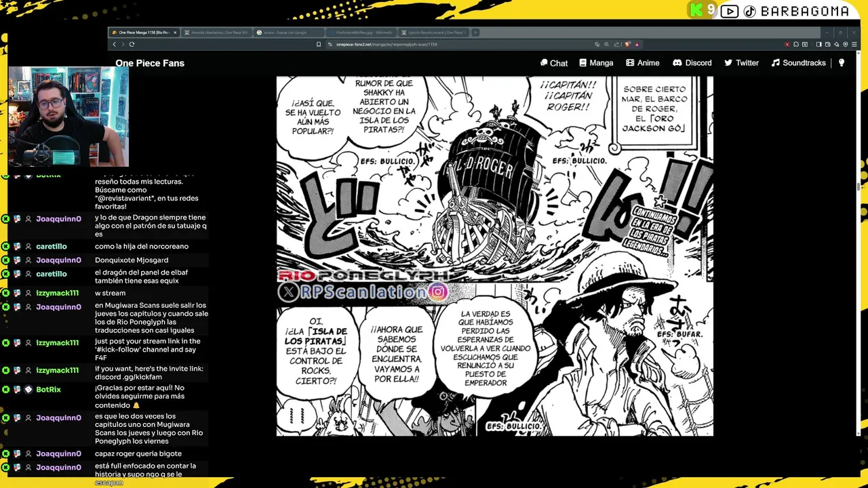This screenshot has height=488, width=868.
Task: Open Brave Shields lion icon
Action: (x=628, y=44)
